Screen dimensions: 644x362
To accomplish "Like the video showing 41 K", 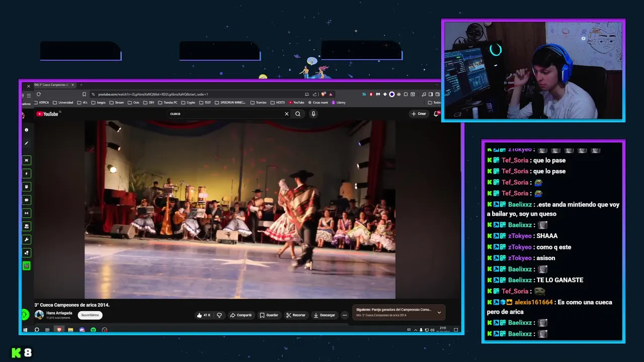I will pos(204,315).
